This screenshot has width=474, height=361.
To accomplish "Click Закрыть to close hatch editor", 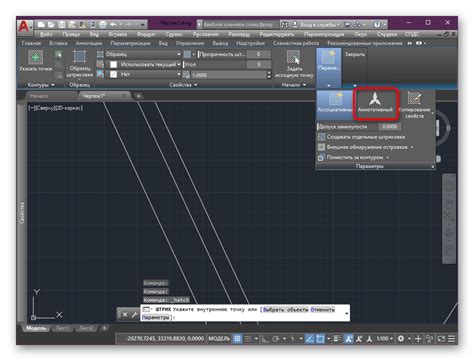I will tap(355, 54).
